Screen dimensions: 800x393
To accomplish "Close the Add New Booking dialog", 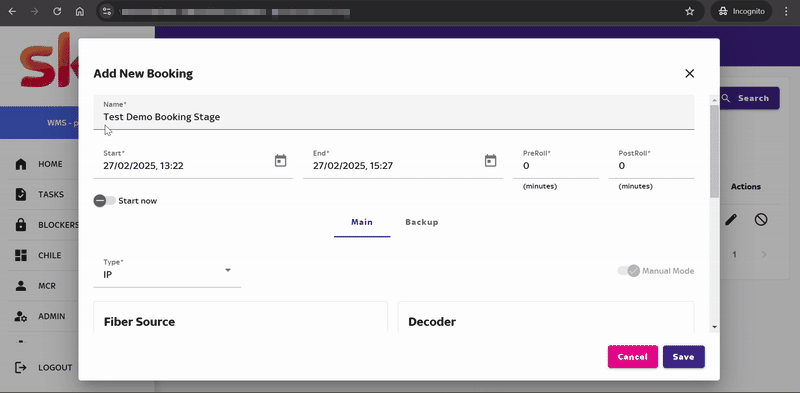I will (689, 73).
